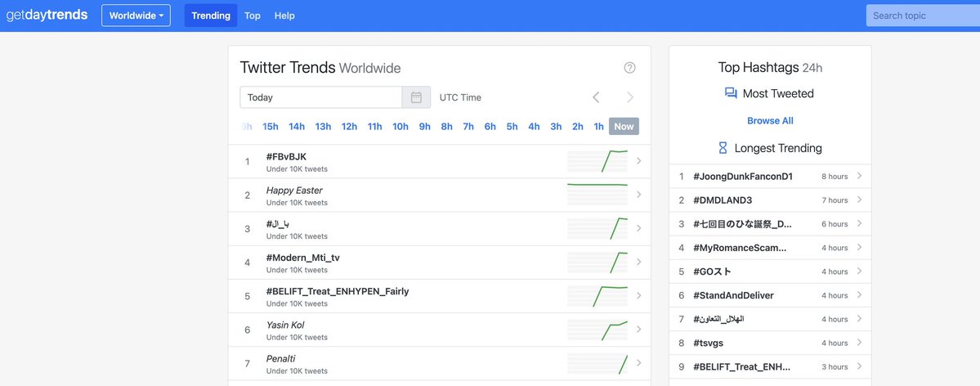
Task: Select the 11h time tab
Action: point(374,127)
